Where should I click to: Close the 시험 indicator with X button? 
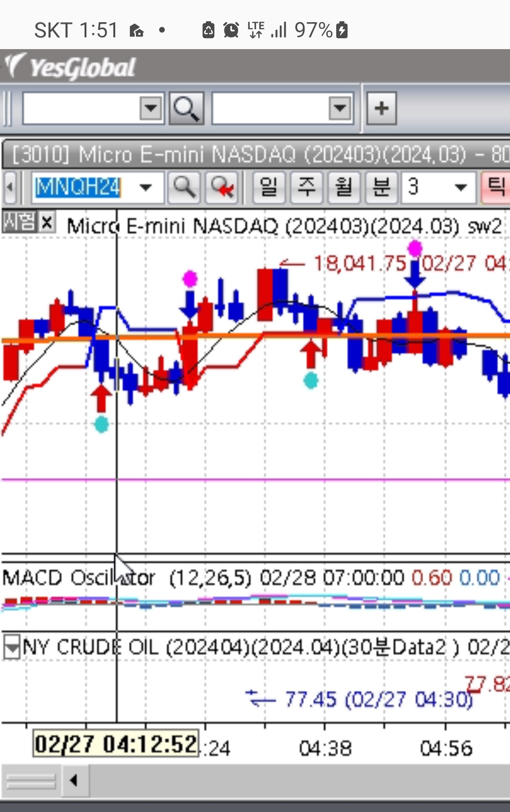click(47, 222)
